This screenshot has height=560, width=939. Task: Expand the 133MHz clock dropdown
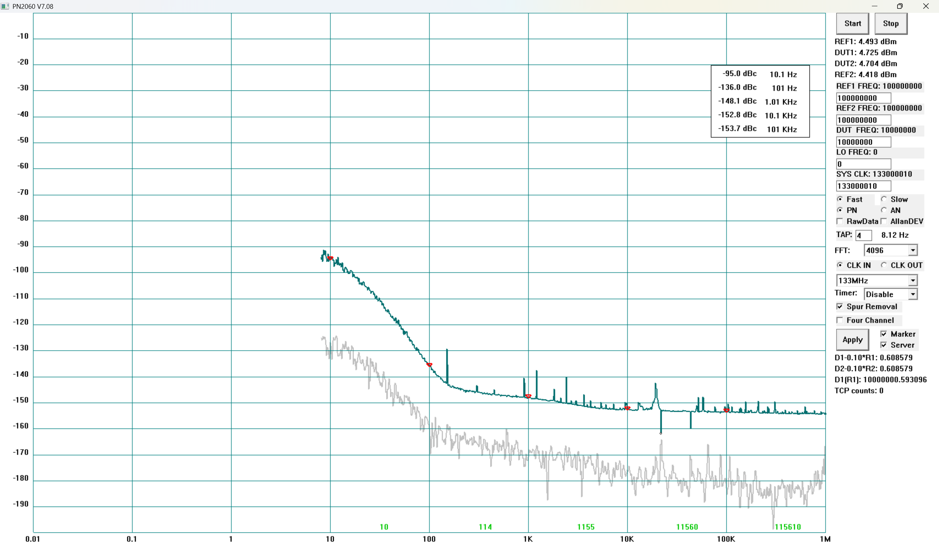click(x=913, y=280)
